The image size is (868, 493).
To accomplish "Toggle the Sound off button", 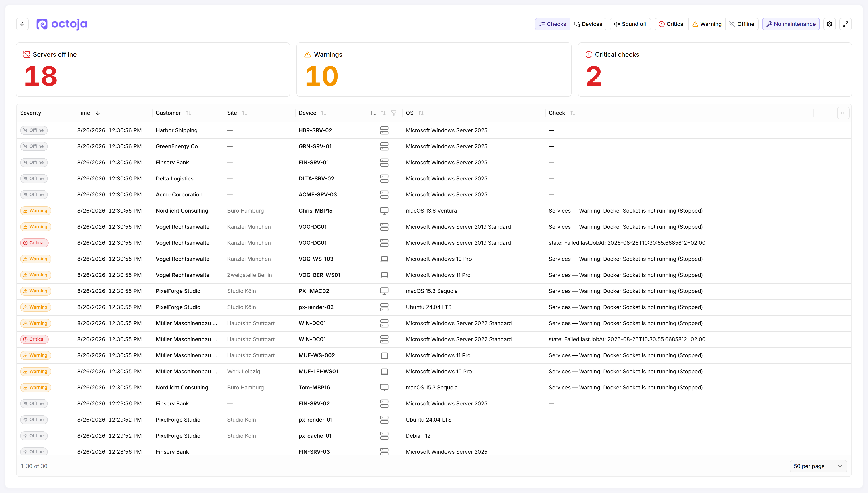I will [630, 24].
